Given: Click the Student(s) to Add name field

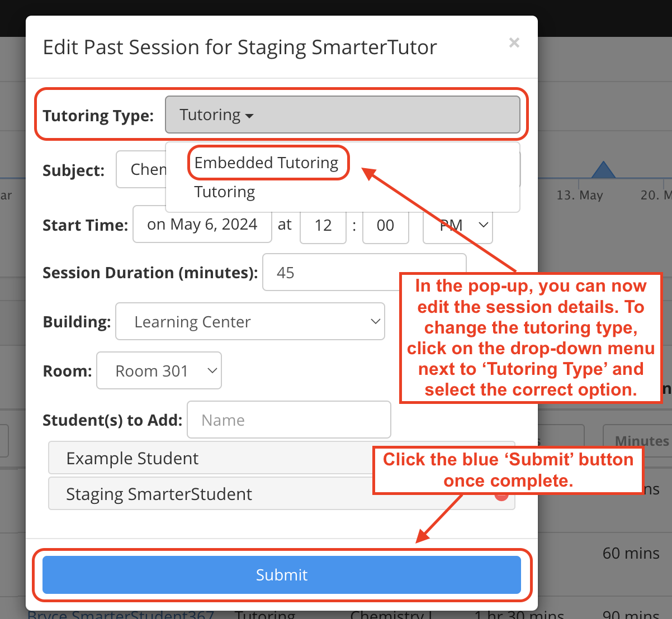Looking at the screenshot, I should click(288, 420).
